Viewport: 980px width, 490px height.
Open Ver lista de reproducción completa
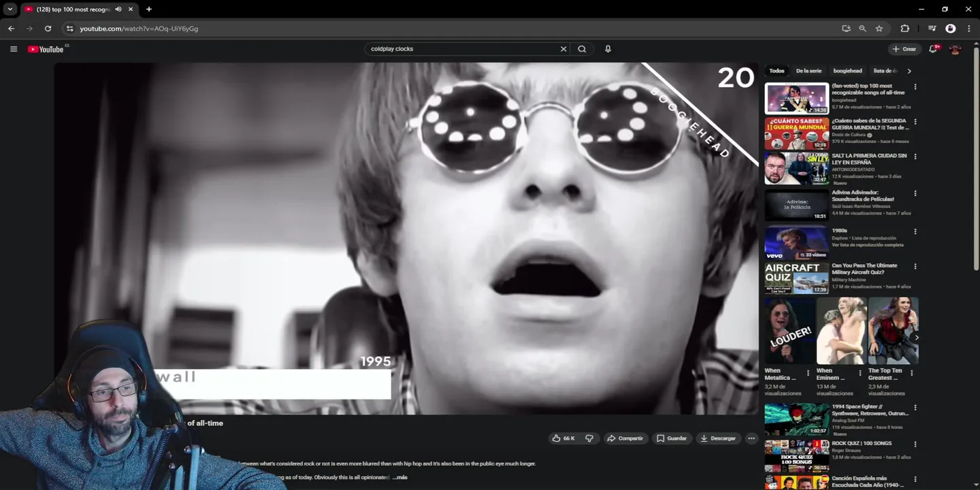[868, 245]
